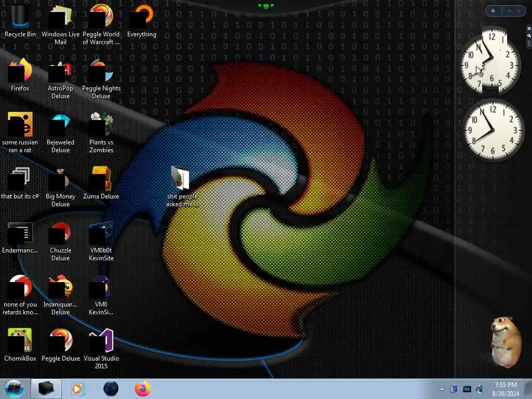Click the first blue tray icon after the arrow
Screen dimensions: 532x399
454,389
